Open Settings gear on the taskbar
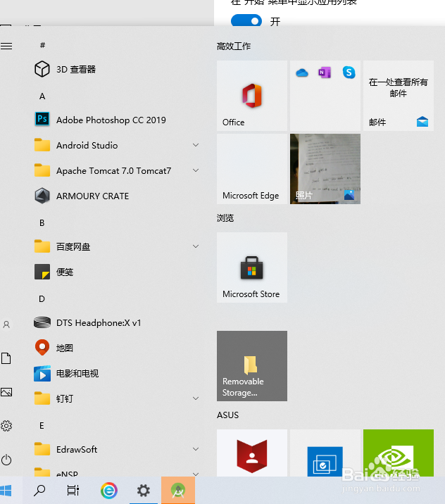This screenshot has width=445, height=504. (x=144, y=491)
